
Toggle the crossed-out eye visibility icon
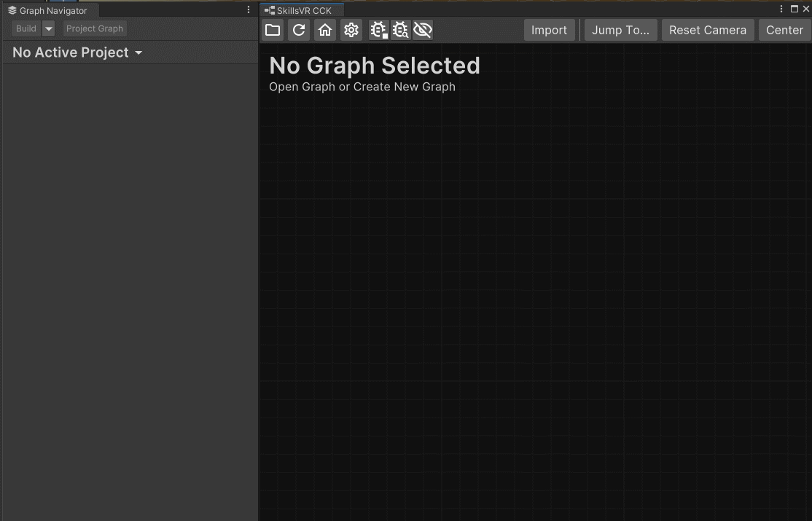click(423, 30)
